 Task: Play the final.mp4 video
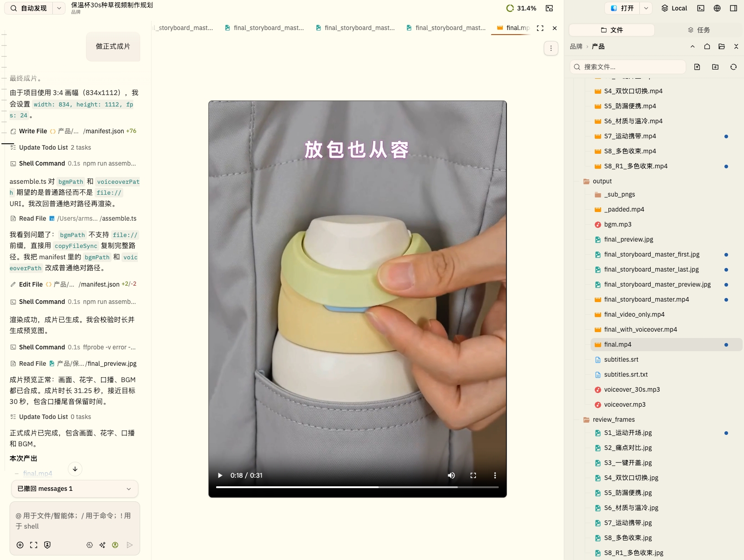220,475
